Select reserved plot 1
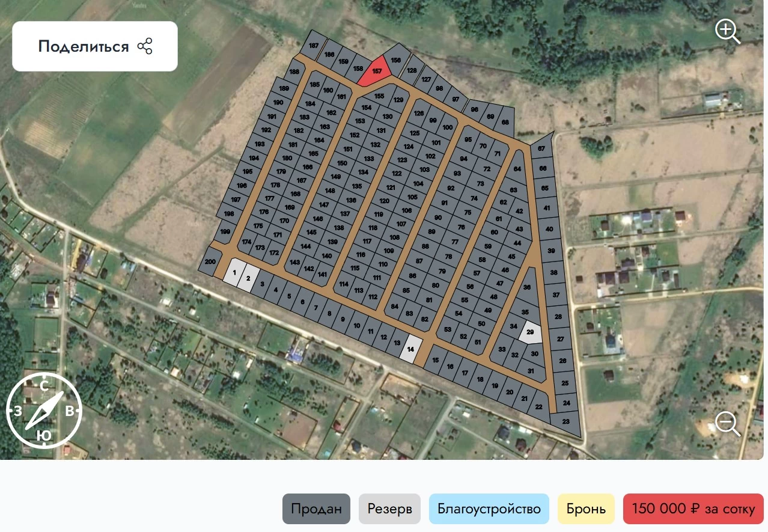Image resolution: width=768 pixels, height=532 pixels. click(x=234, y=272)
